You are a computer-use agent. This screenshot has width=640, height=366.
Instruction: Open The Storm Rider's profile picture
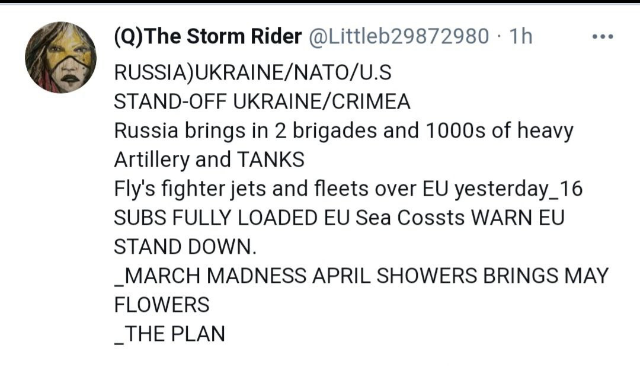click(61, 57)
